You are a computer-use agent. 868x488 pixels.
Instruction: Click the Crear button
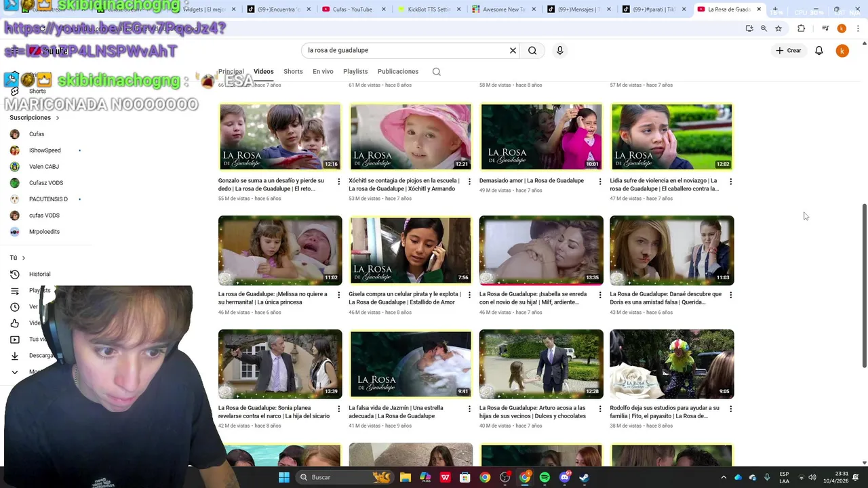[789, 50]
